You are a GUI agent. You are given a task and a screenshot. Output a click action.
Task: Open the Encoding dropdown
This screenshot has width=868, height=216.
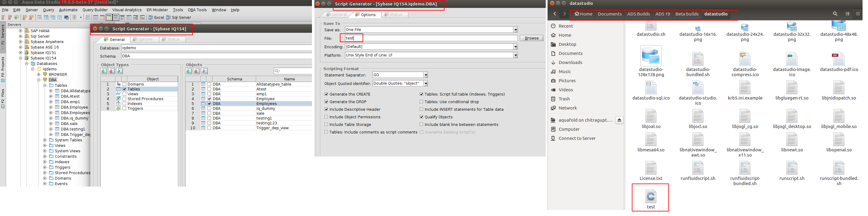pyautogui.click(x=515, y=47)
